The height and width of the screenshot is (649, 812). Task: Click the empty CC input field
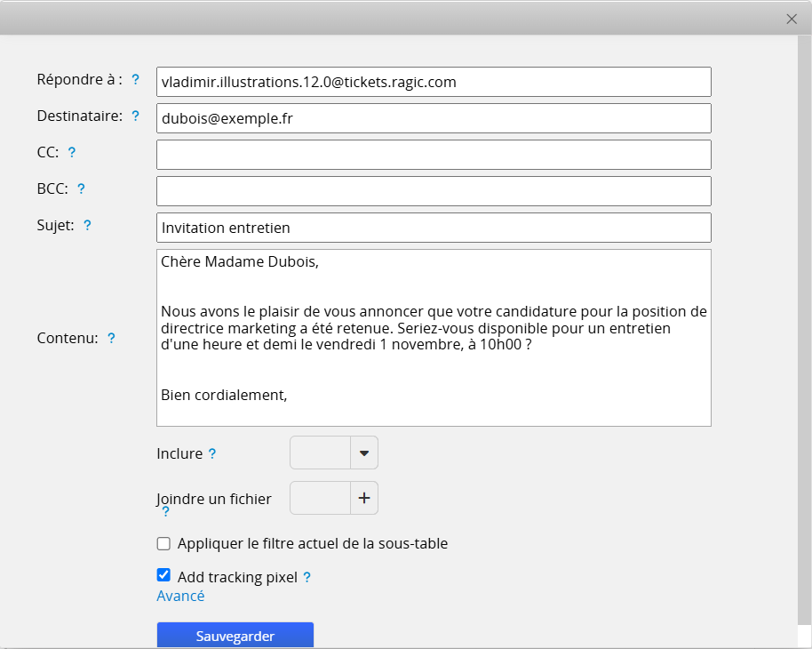point(434,155)
